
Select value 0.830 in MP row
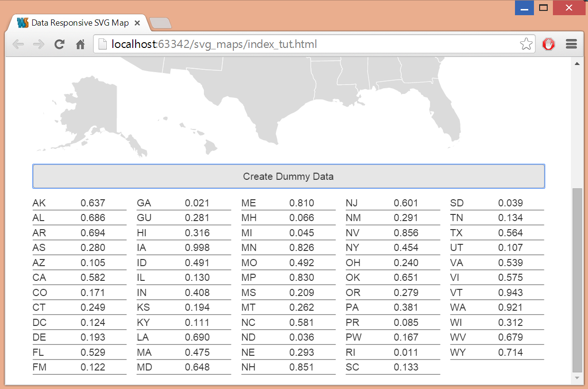click(302, 278)
